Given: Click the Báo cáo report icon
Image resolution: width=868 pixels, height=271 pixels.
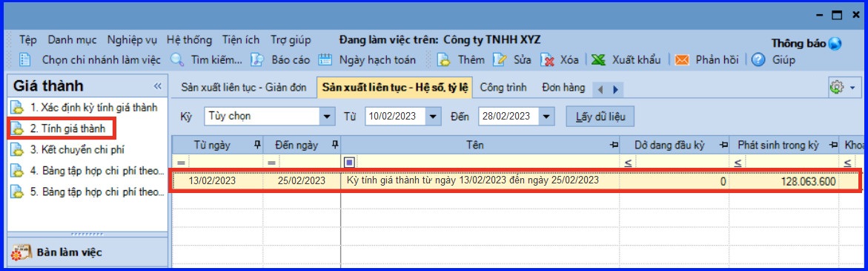Looking at the screenshot, I should tap(257, 59).
